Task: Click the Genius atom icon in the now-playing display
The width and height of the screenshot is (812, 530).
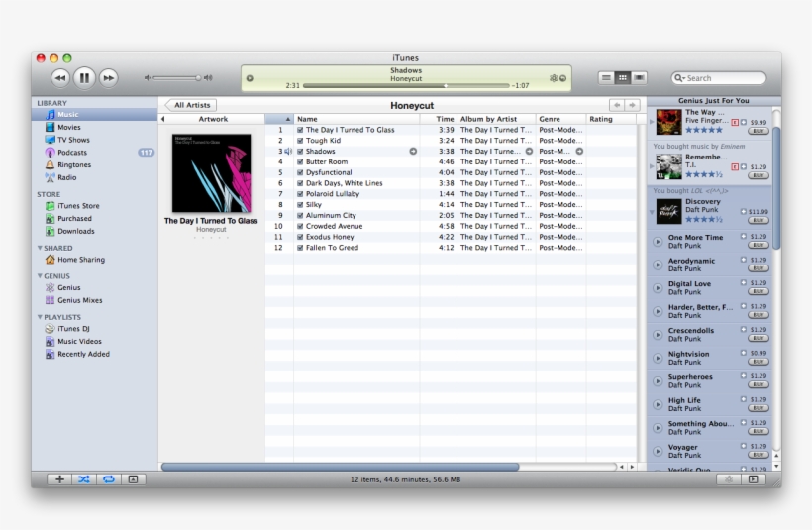Action: click(554, 78)
